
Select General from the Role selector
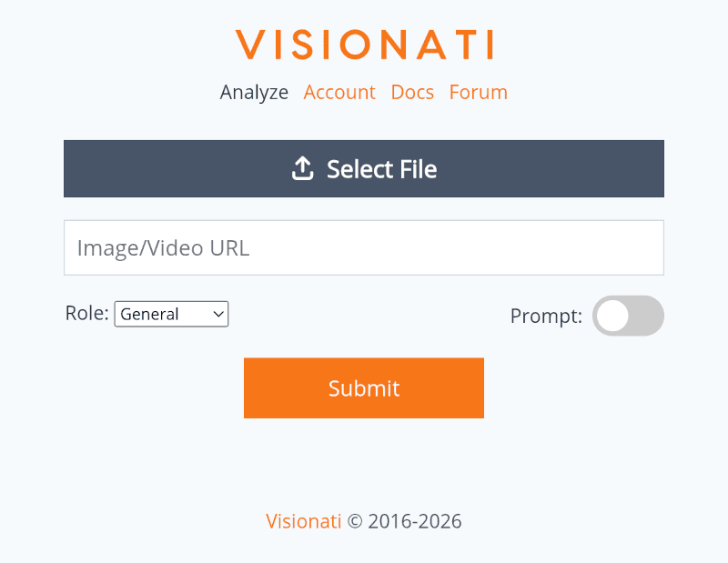[x=171, y=314]
